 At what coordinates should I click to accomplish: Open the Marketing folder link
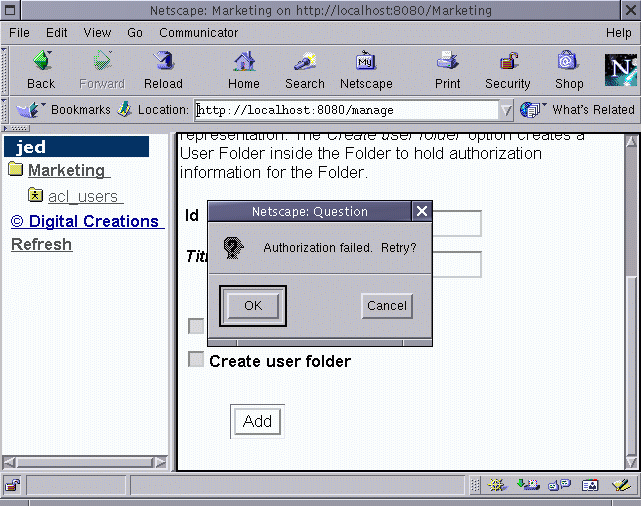click(66, 170)
